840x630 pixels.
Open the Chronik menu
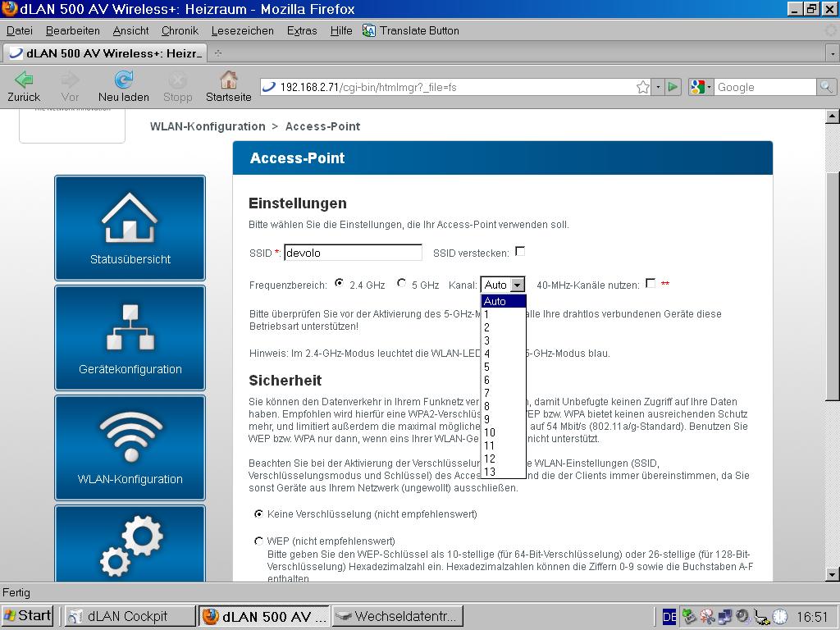click(x=180, y=31)
